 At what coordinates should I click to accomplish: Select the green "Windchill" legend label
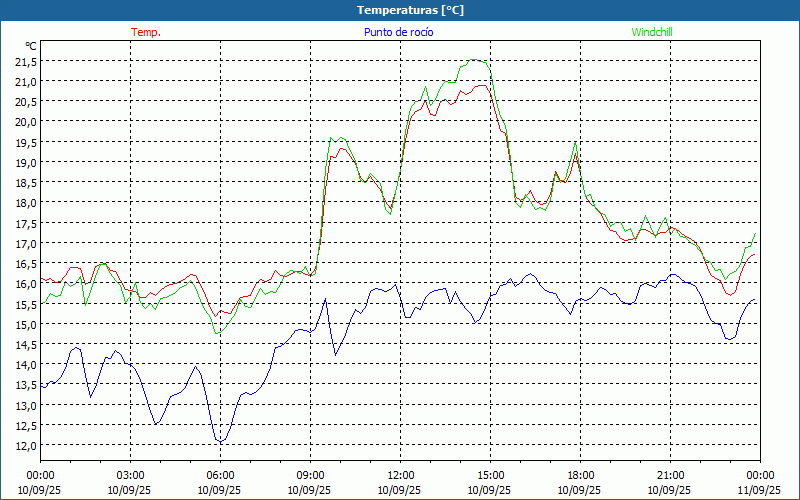(652, 32)
